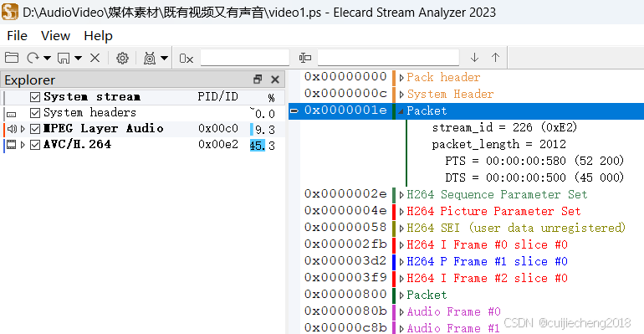The image size is (644, 334).
Task: Uncheck the System headers checkbox
Action: point(35,112)
